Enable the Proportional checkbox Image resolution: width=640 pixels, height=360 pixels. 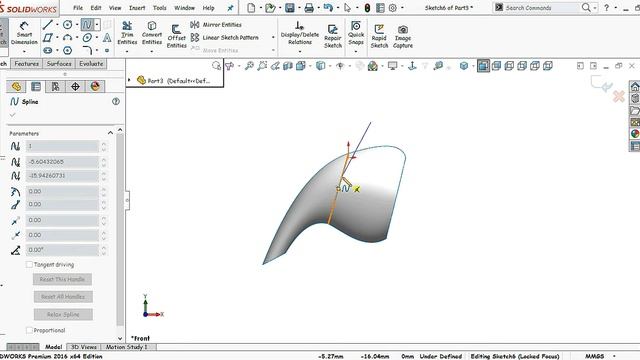29,330
